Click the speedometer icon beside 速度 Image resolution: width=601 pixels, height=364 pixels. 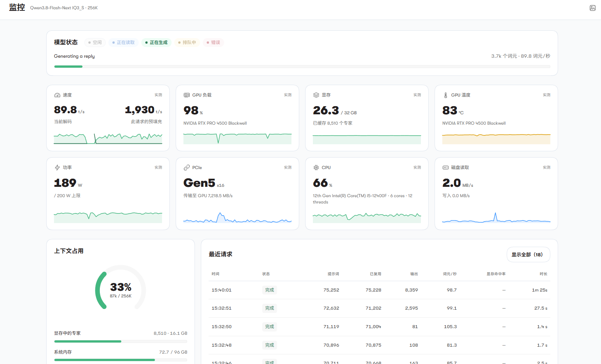(x=57, y=95)
